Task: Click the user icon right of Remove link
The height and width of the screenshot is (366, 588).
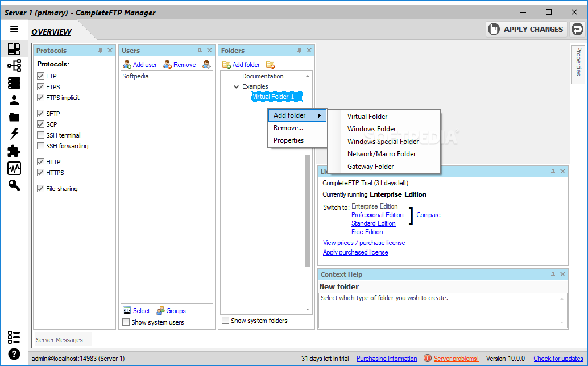Action: (206, 64)
